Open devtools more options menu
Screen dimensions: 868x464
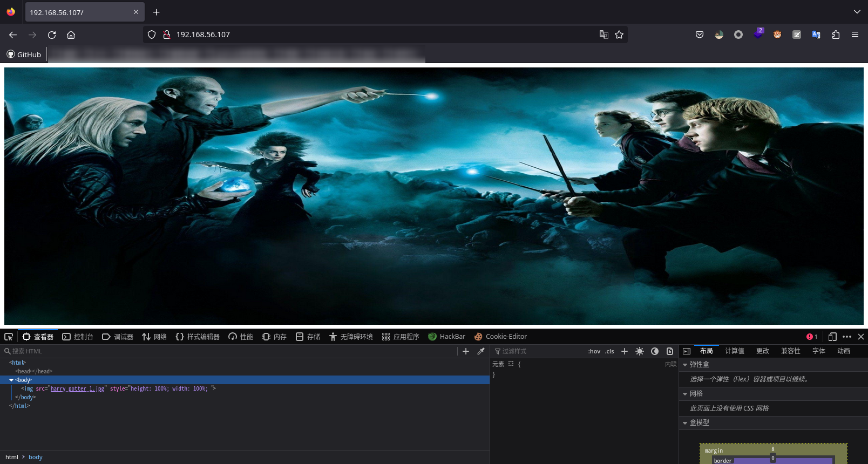click(x=847, y=337)
